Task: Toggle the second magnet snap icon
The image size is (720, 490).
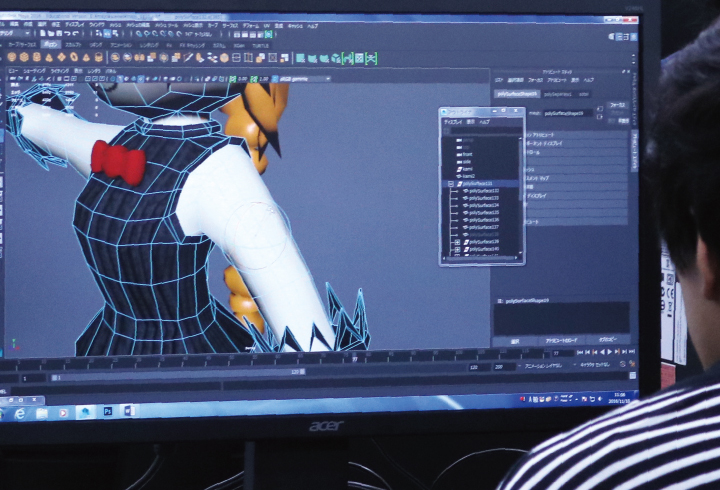Action: [x=147, y=34]
